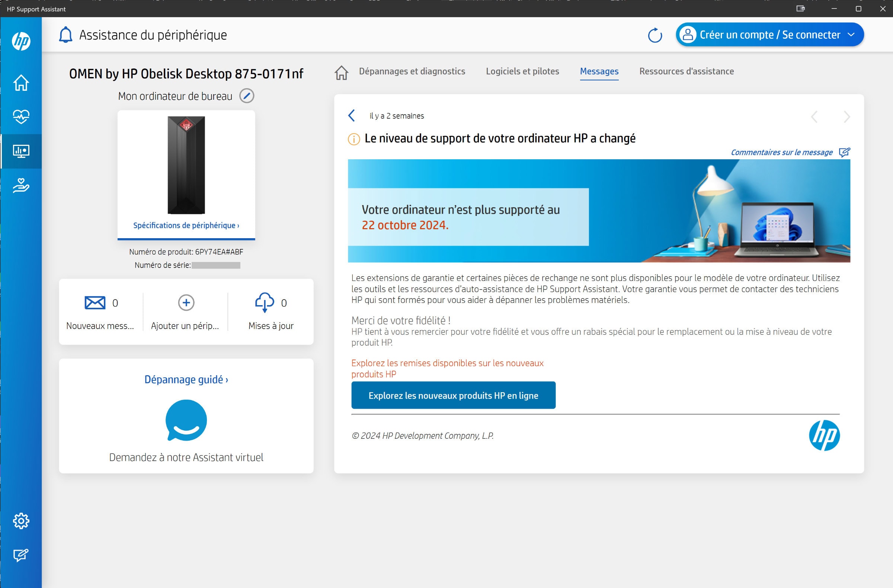893x588 pixels.
Task: Select the Messages tab
Action: click(x=599, y=71)
